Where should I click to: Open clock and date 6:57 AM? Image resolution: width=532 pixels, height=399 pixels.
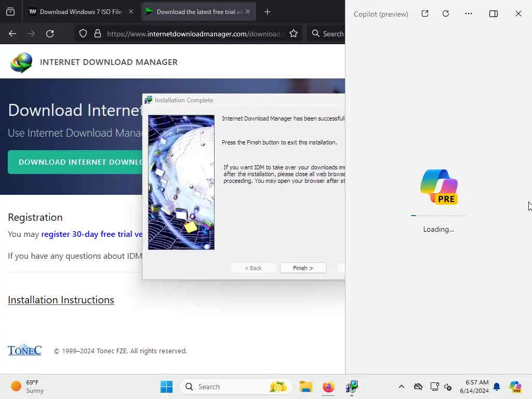point(474,387)
